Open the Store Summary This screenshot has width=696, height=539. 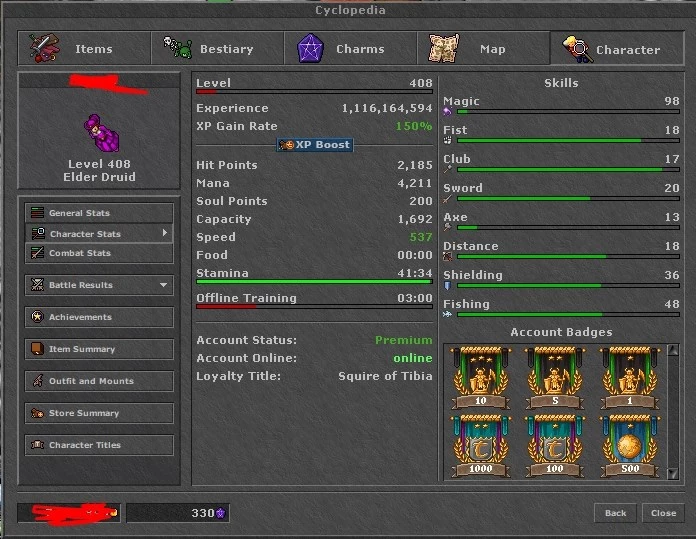point(99,413)
